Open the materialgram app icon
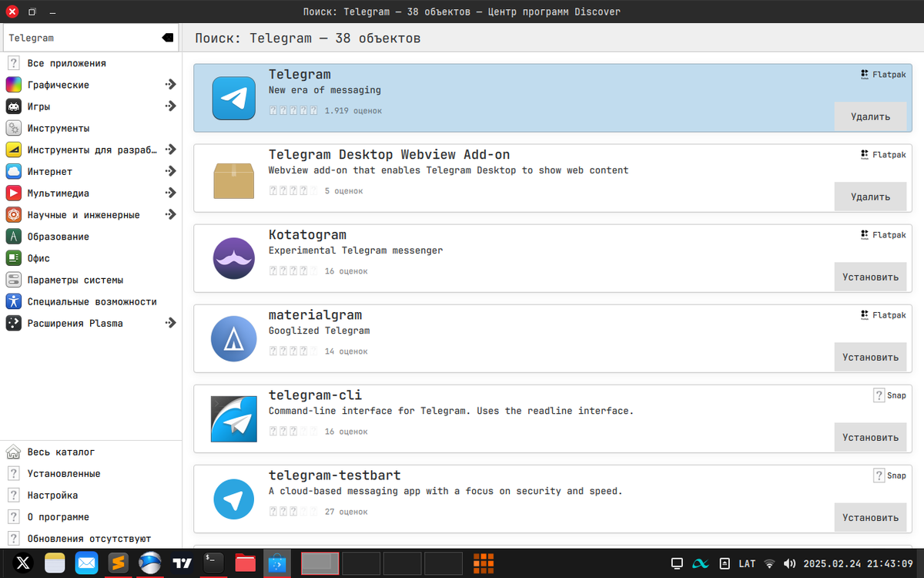Image resolution: width=924 pixels, height=578 pixels. pos(233,338)
